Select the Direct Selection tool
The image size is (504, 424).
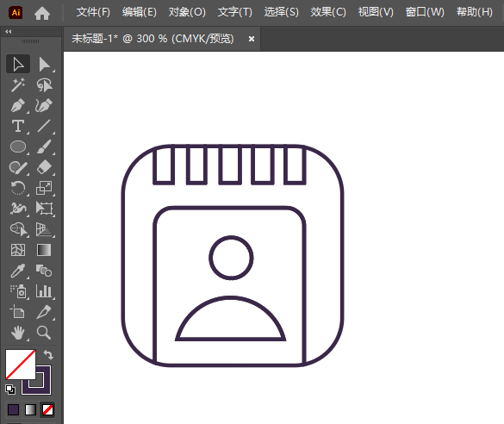point(44,65)
